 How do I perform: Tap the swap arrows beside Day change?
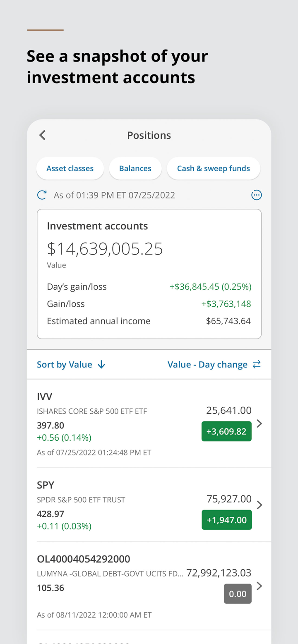(257, 364)
